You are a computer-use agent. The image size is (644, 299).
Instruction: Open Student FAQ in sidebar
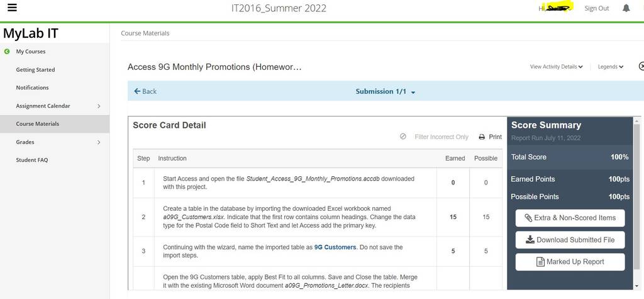[31, 160]
